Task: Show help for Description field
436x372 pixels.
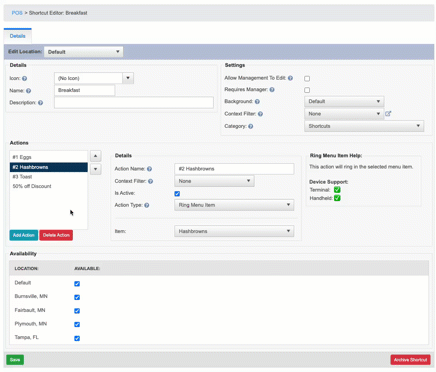Action: 40,103
